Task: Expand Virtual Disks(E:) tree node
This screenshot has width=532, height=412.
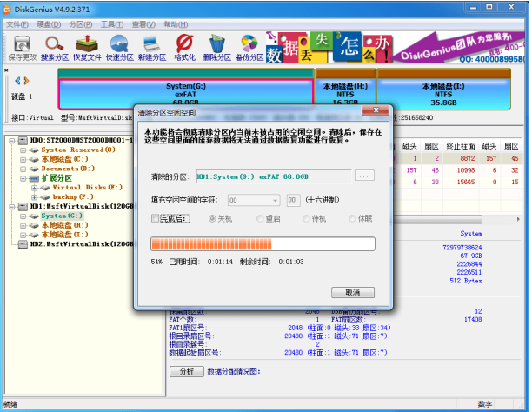Action: [x=34, y=188]
